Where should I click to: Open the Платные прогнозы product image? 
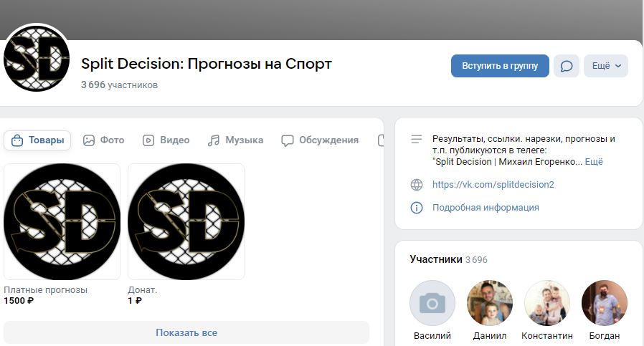click(x=62, y=222)
